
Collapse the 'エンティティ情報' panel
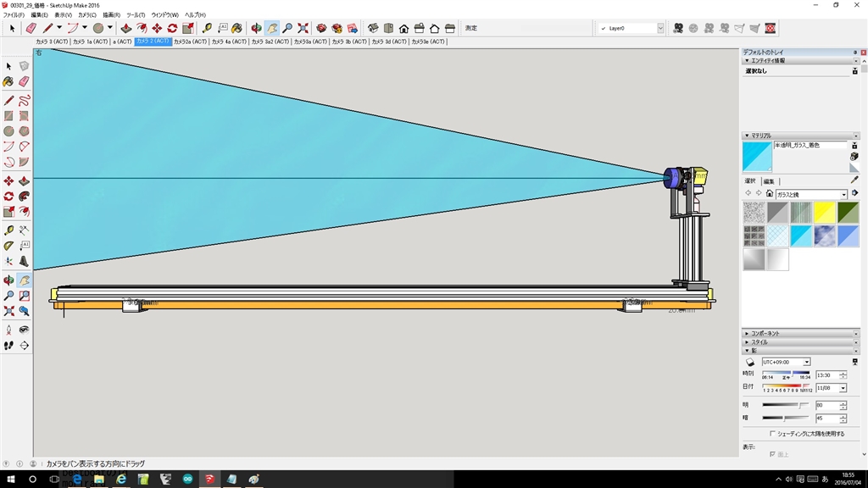click(747, 61)
